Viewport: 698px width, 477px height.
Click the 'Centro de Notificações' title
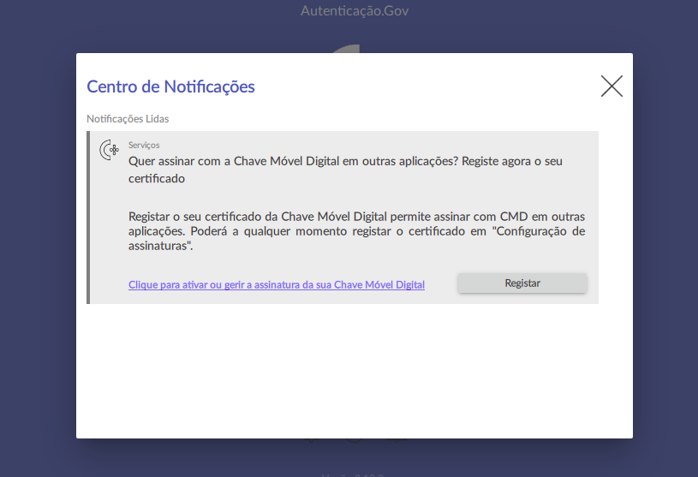point(170,87)
